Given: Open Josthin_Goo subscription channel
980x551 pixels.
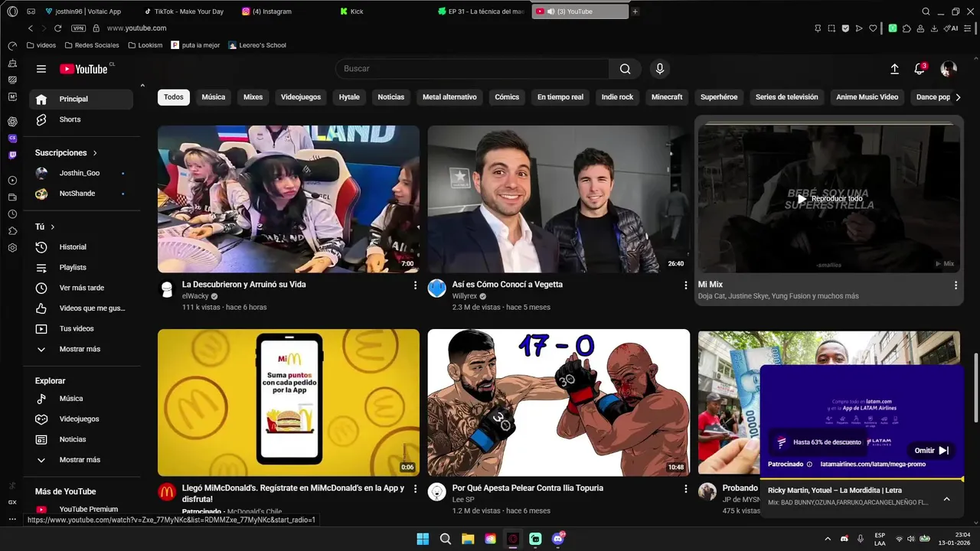Looking at the screenshot, I should [x=81, y=173].
